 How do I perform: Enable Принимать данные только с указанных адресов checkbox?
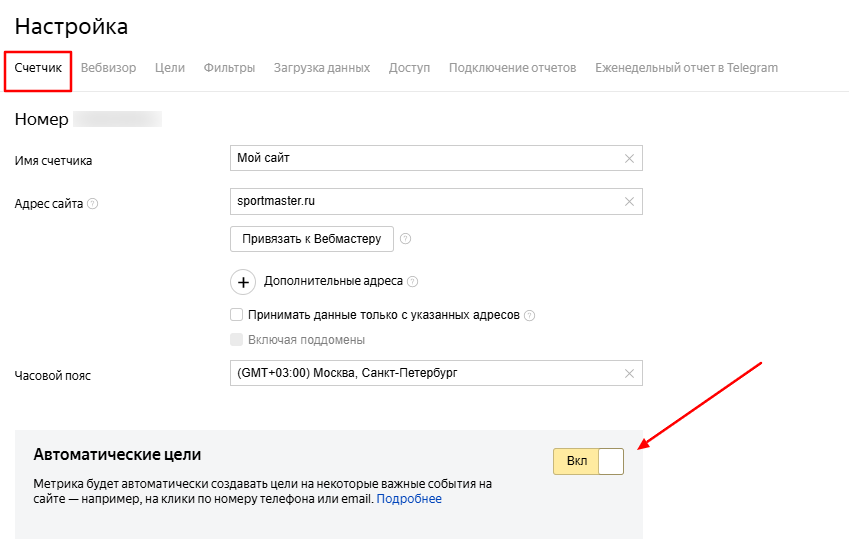coord(236,314)
